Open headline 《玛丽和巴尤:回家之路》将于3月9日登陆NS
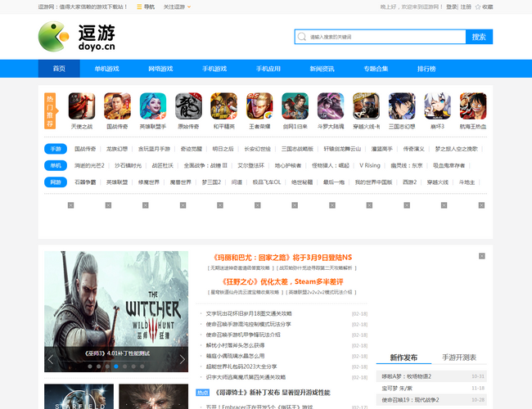 pyautogui.click(x=282, y=258)
